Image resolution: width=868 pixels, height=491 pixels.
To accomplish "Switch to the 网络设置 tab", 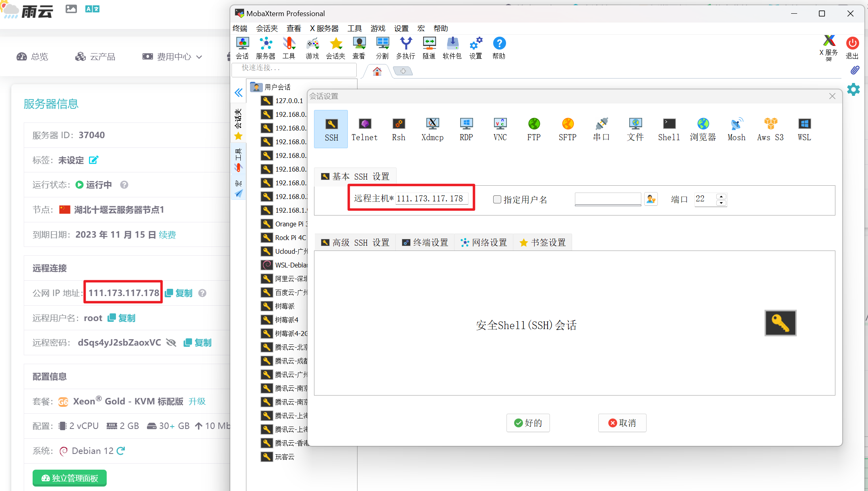I will click(484, 242).
